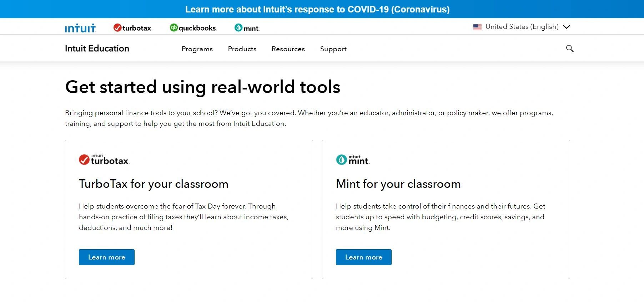Open the Programs menu
The width and height of the screenshot is (644, 303).
pos(197,49)
